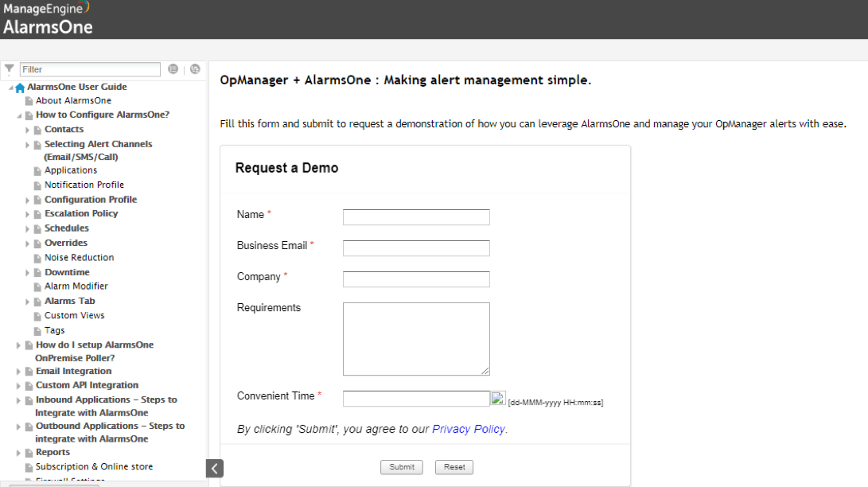Screen dimensions: 868x487
Task: Open the calendar picker beside Convenient Time
Action: tap(498, 399)
